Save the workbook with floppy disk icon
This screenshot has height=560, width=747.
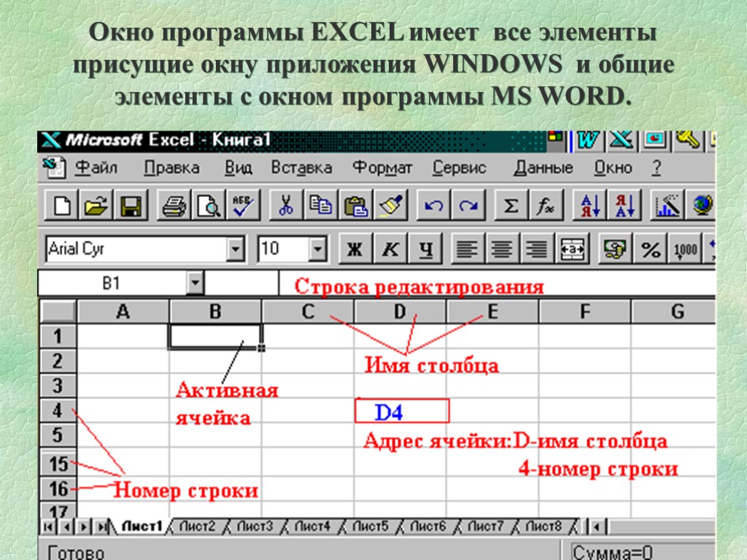[131, 205]
